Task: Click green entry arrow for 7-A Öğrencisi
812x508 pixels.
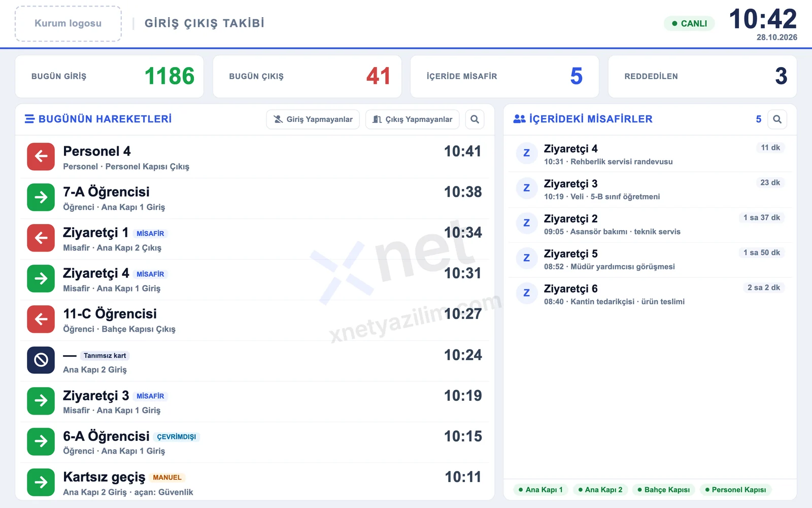Action: pos(41,197)
